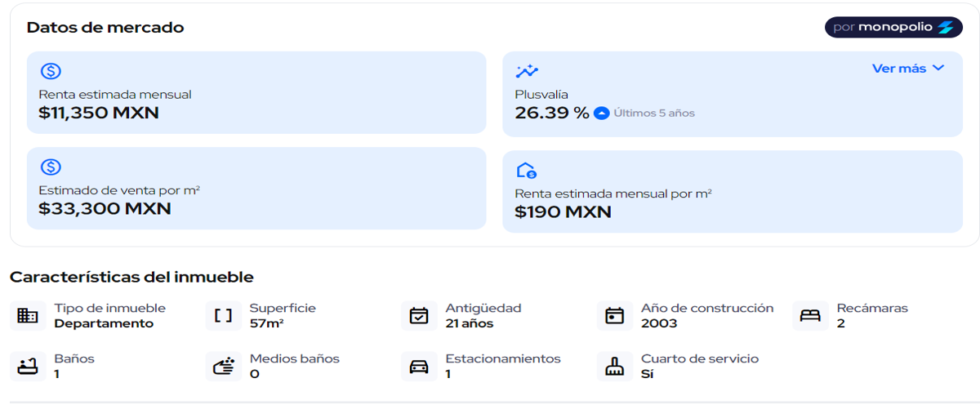Click the Plusvalía trend chart icon
Viewport: 980px width, 414px height.
(x=527, y=71)
